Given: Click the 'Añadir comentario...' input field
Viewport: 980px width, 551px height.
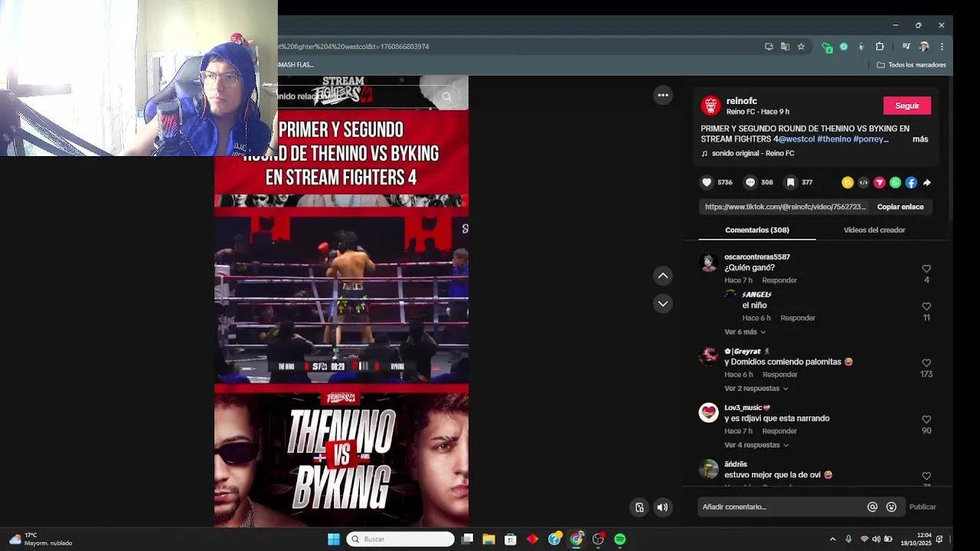Looking at the screenshot, I should coord(781,507).
